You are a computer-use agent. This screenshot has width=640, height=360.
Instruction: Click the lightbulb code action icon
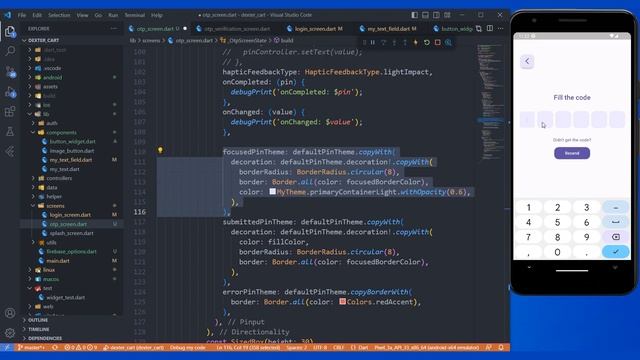click(160, 150)
